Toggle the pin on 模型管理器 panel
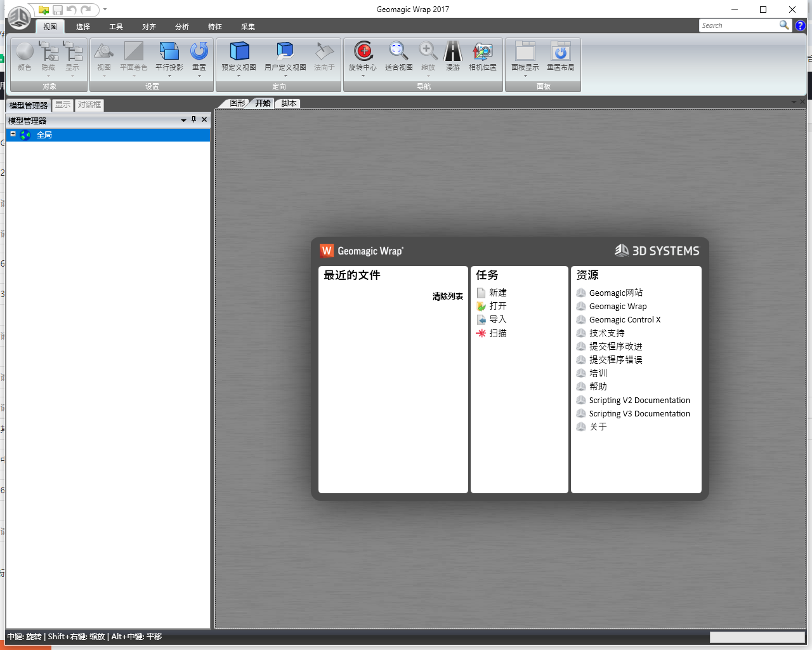The image size is (812, 650). (194, 119)
